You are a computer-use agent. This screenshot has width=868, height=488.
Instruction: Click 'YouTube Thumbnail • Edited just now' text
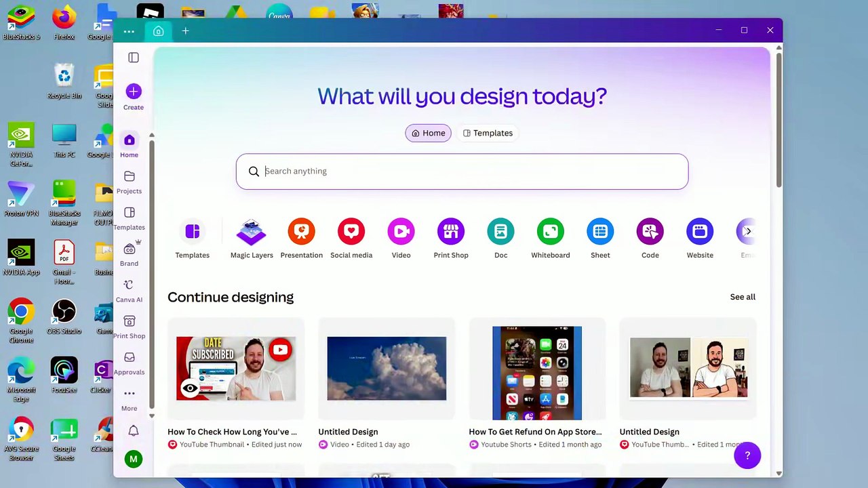(241, 445)
